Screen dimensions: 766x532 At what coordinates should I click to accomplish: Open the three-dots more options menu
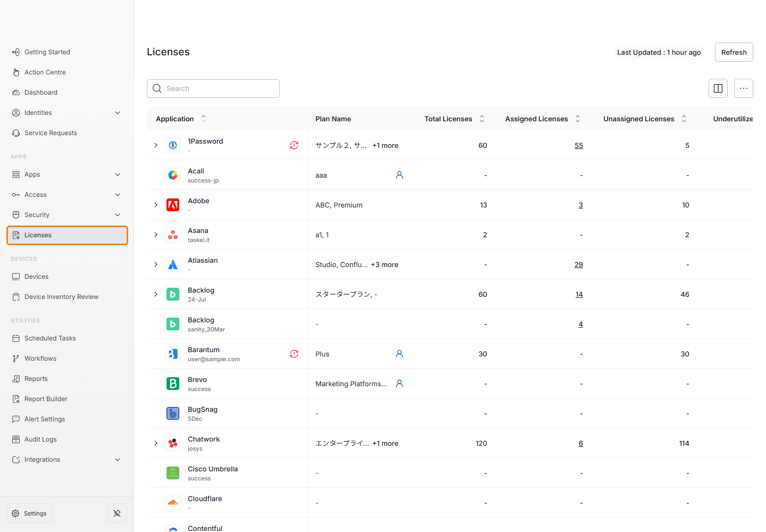tap(744, 88)
